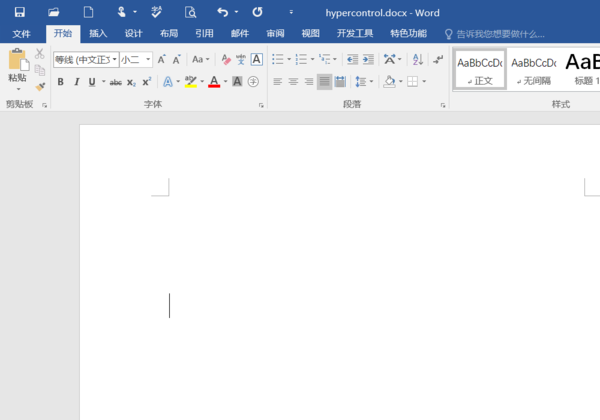600x420 pixels.
Task: Sort text with the A-Z icon
Action: click(x=418, y=59)
